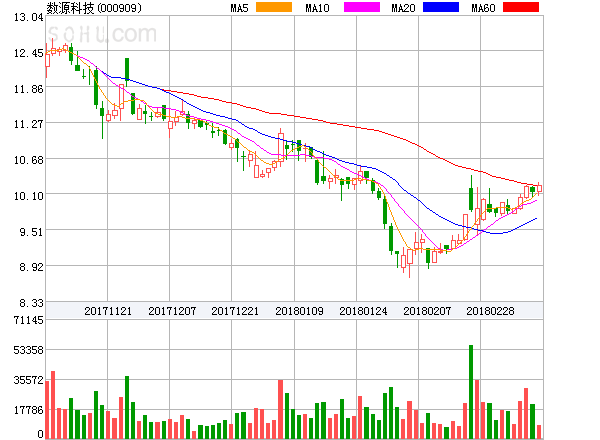The image size is (600, 440).
Task: Click the 11.27 price axis label
Action: tap(29, 124)
